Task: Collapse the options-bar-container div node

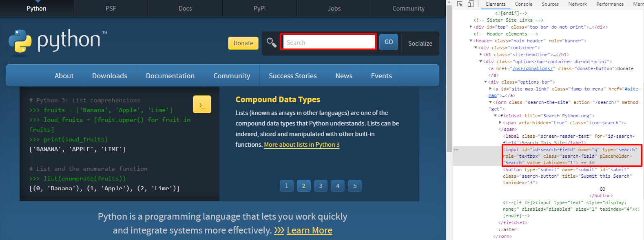Action: coord(481,62)
